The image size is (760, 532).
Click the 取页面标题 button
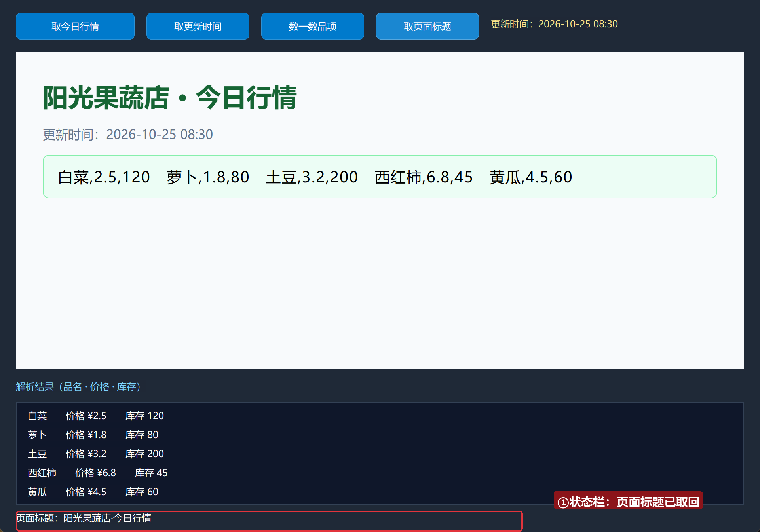click(x=427, y=26)
